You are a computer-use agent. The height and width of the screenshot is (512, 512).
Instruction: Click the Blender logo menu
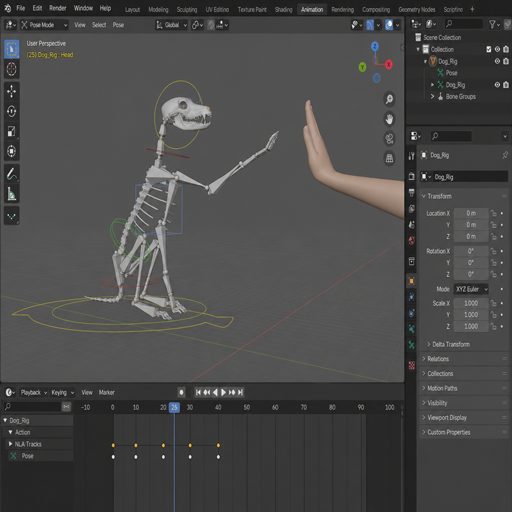8,8
